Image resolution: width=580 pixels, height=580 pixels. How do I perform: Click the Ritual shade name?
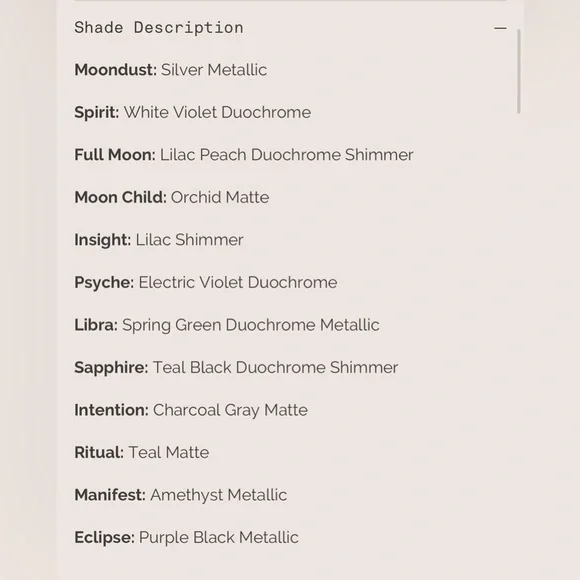coord(99,453)
